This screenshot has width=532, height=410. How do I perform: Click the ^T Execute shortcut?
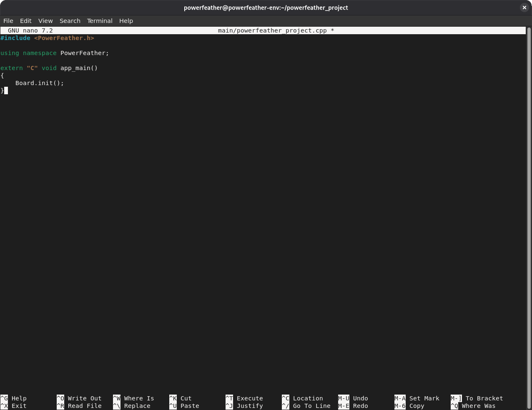[x=244, y=398]
